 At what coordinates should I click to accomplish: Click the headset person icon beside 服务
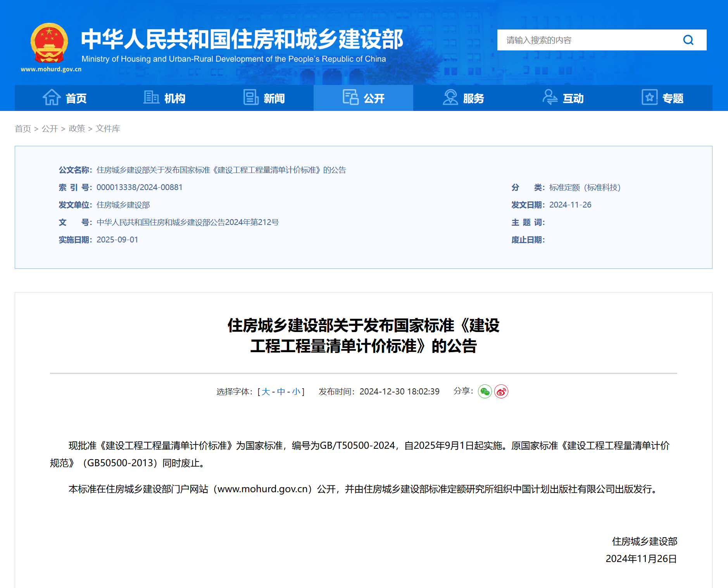point(450,97)
